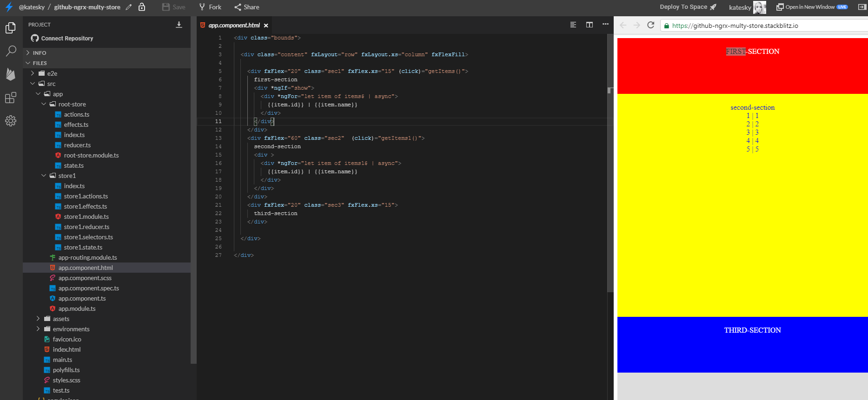The width and height of the screenshot is (868, 400).
Task: Reload the preview browser page
Action: [651, 25]
